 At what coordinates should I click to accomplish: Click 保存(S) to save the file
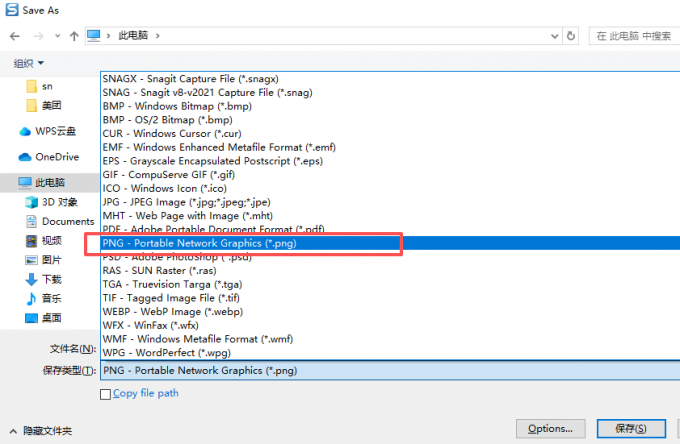coord(631,429)
